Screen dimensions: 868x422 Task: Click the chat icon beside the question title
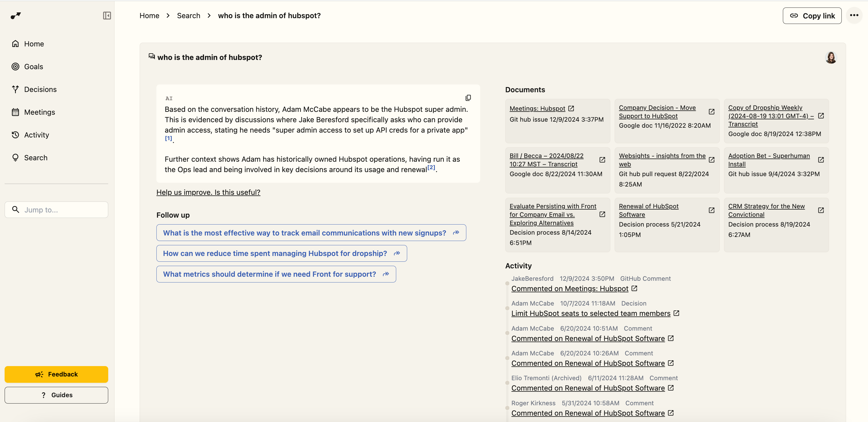coord(151,56)
